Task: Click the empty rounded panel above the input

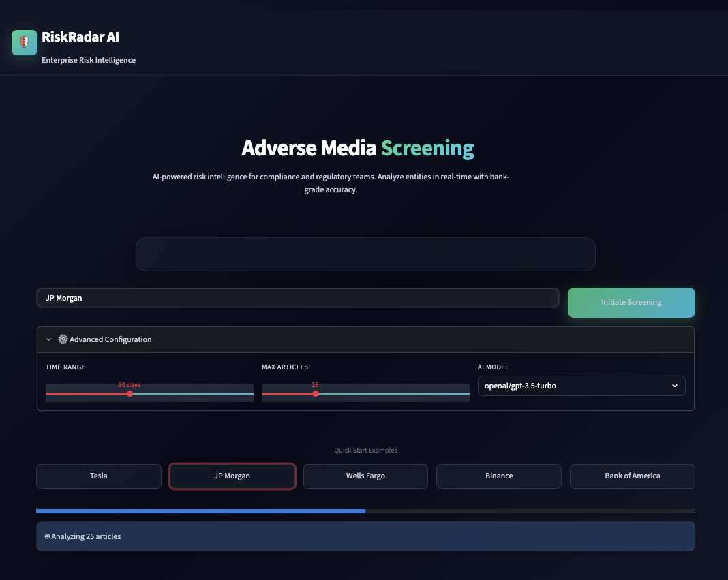Action: pos(365,254)
